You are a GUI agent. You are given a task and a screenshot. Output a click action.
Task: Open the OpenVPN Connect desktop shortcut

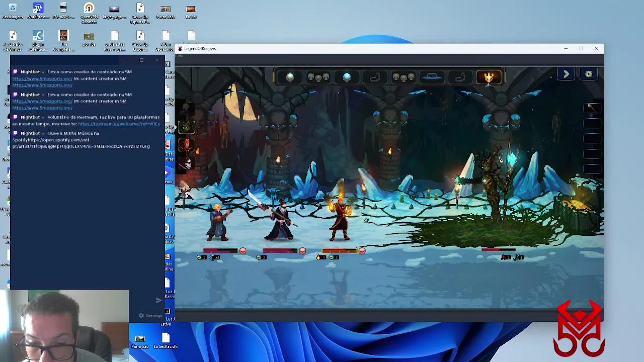coord(89,13)
